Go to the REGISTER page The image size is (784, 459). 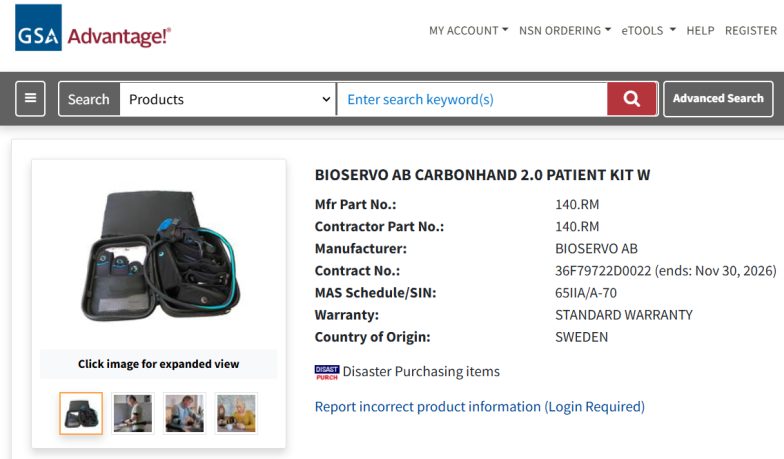[750, 31]
